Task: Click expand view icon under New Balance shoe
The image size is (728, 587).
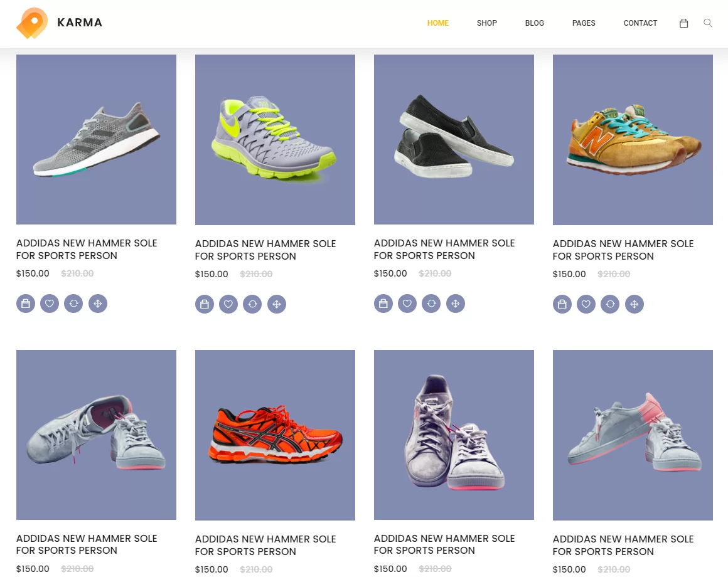Action: tap(634, 304)
